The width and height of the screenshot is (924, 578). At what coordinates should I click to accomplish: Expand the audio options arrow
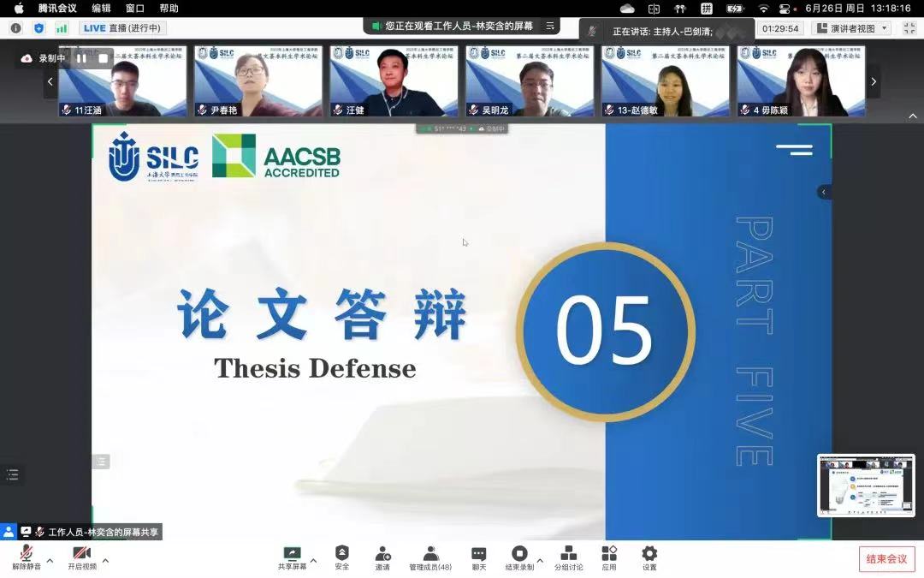click(50, 561)
